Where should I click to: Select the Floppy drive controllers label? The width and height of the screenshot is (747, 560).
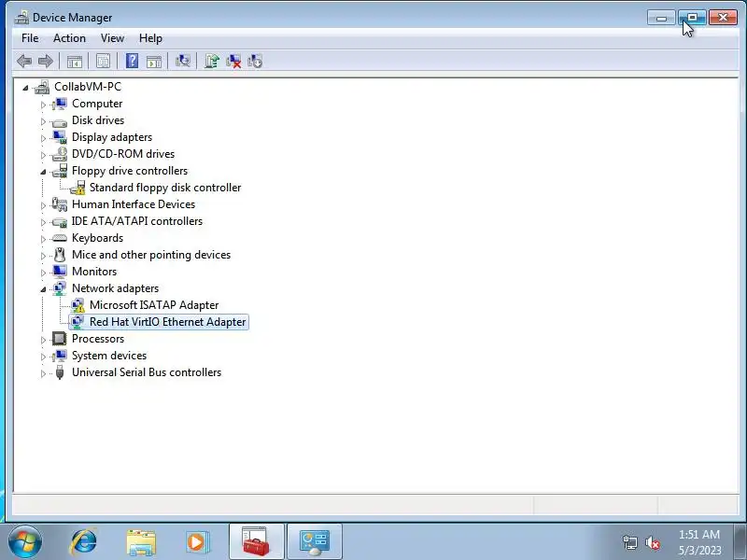130,171
